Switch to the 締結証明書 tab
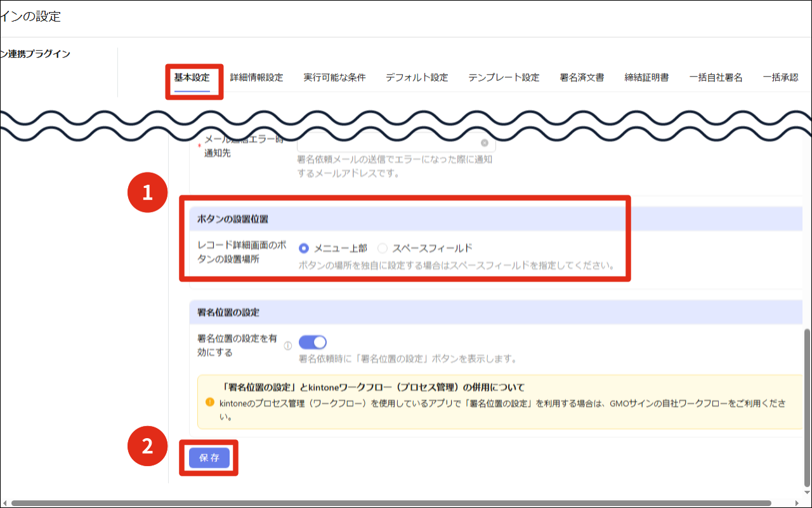The height and width of the screenshot is (508, 812). (x=646, y=77)
